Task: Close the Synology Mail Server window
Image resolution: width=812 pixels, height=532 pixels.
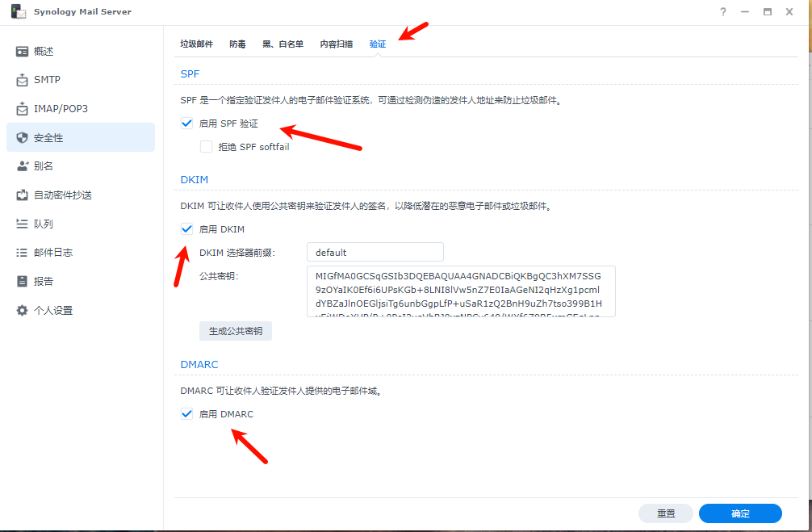Action: click(x=789, y=12)
